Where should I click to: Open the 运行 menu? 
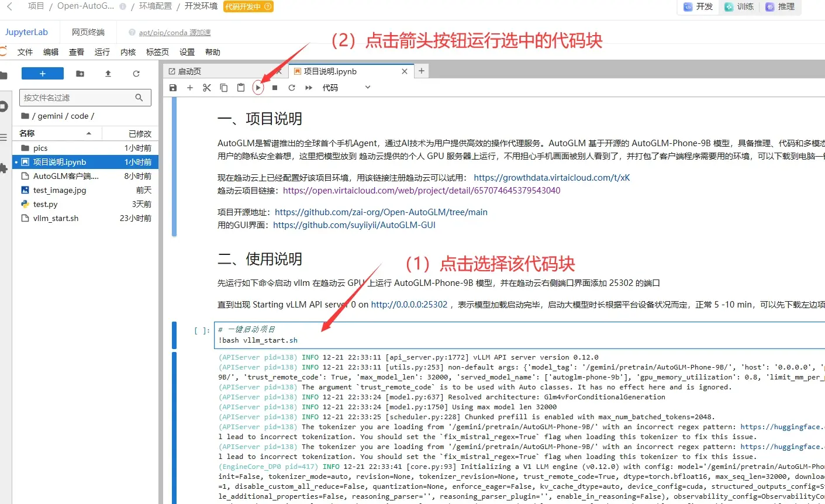tap(102, 52)
